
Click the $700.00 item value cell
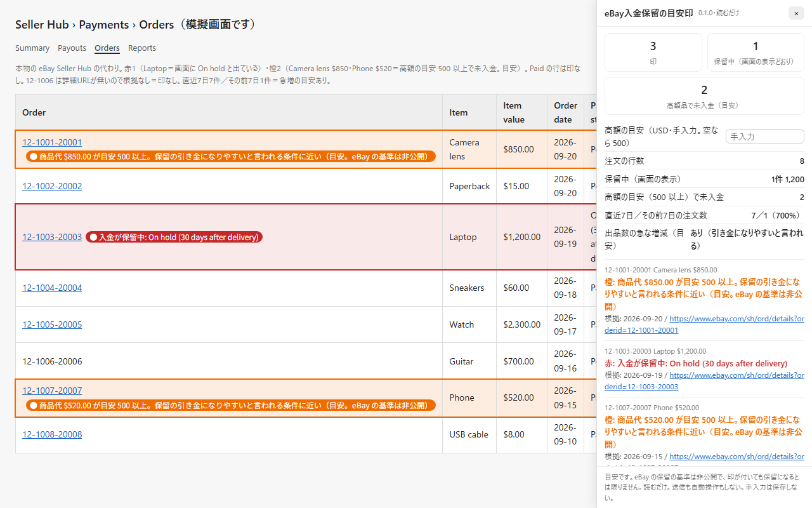(522, 361)
